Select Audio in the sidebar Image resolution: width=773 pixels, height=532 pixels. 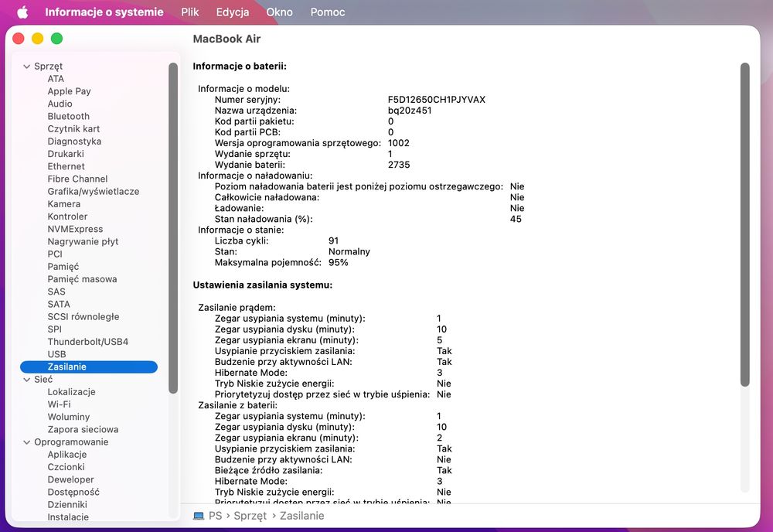point(60,104)
